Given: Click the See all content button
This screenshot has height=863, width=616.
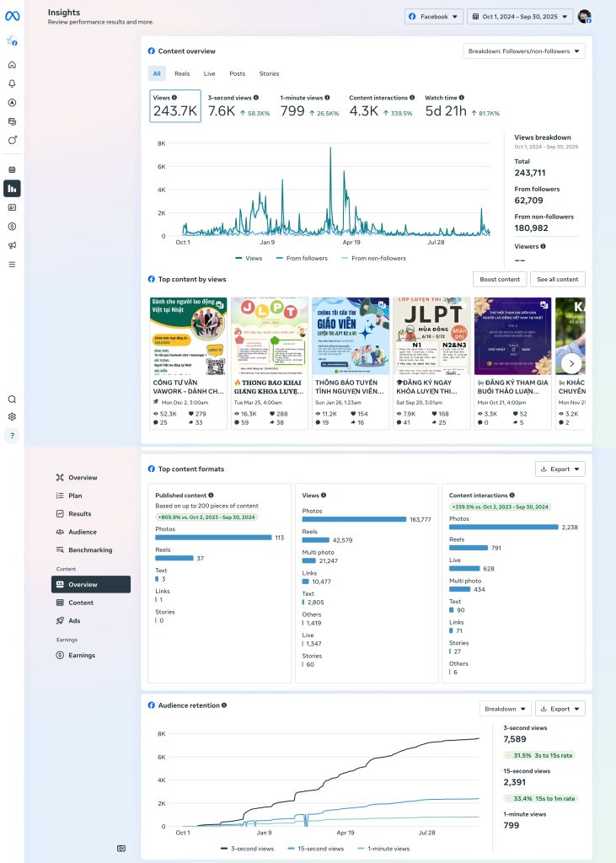Looking at the screenshot, I should pos(558,279).
